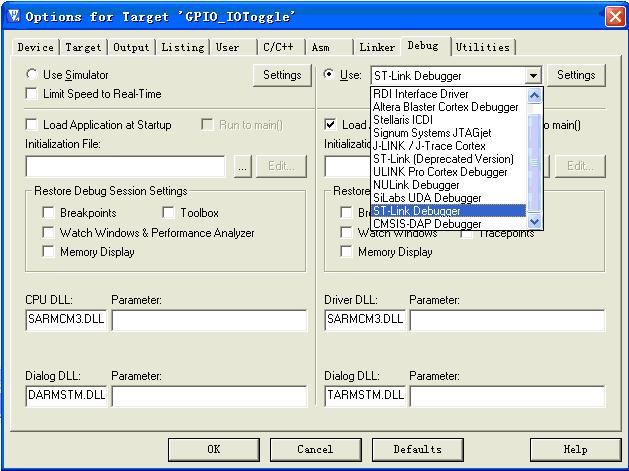
Task: Choose CMSIS-DAP Debugger from list
Action: click(x=448, y=223)
